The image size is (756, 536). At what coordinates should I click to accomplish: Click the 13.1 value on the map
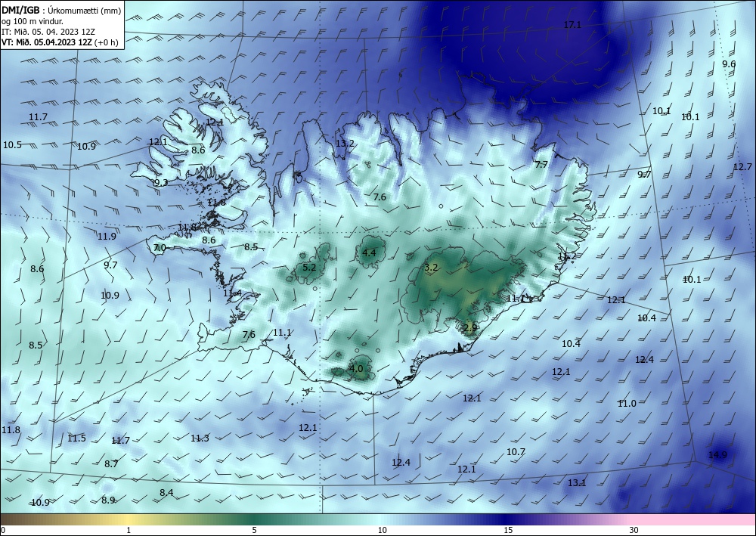tap(577, 482)
